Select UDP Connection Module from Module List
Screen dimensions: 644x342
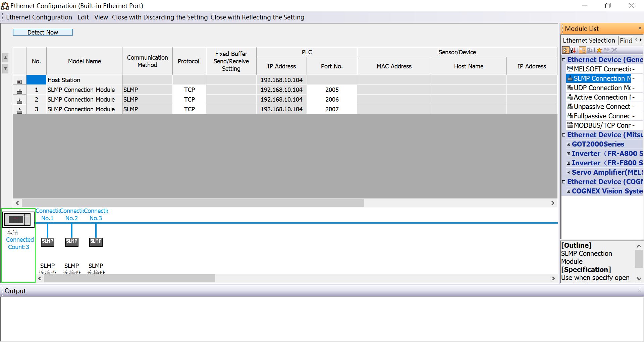(x=600, y=88)
